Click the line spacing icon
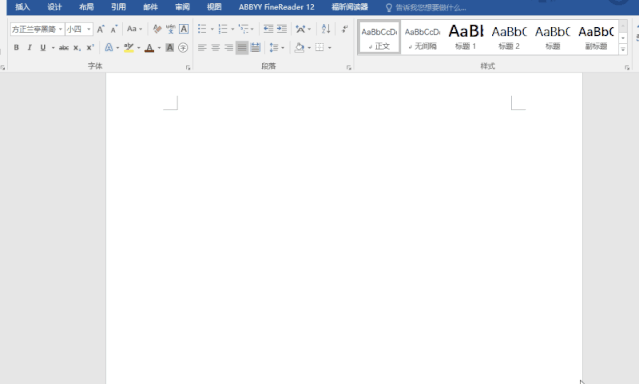 coord(274,48)
